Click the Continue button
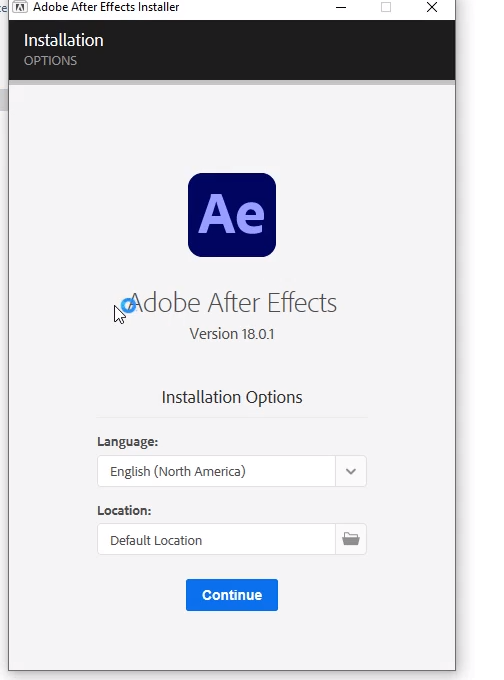504x680 pixels. coord(232,595)
